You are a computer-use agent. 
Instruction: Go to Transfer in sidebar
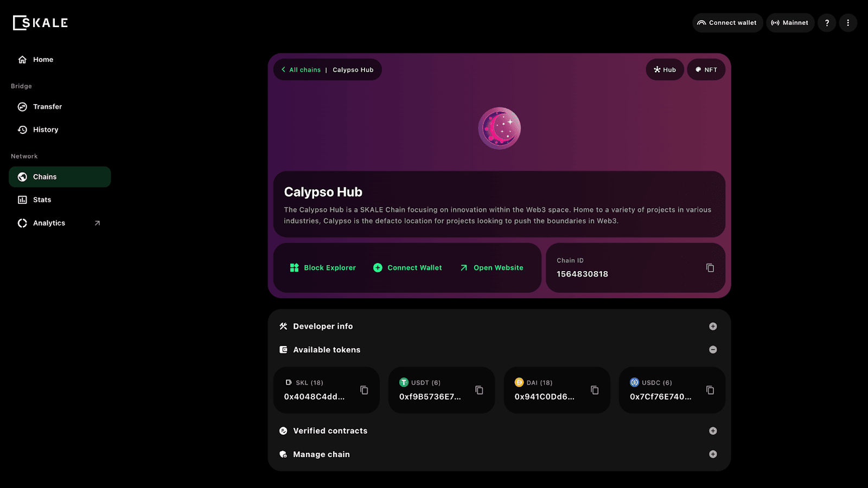(47, 107)
